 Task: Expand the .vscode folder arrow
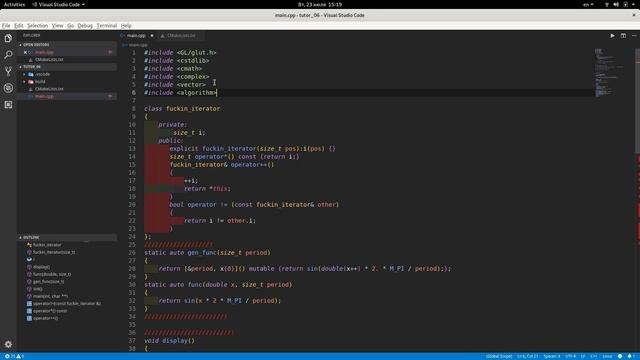tap(24, 74)
